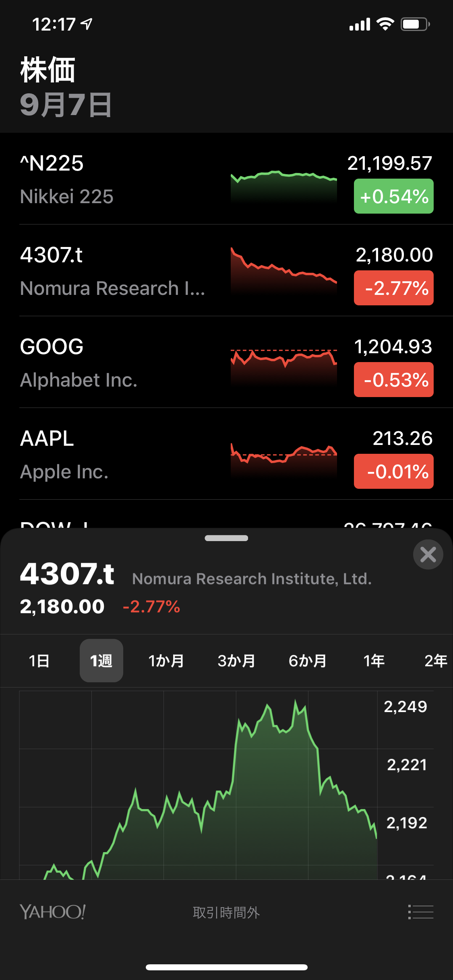
Task: Toggle Alphabet's -0.53% change badge
Action: click(x=393, y=380)
